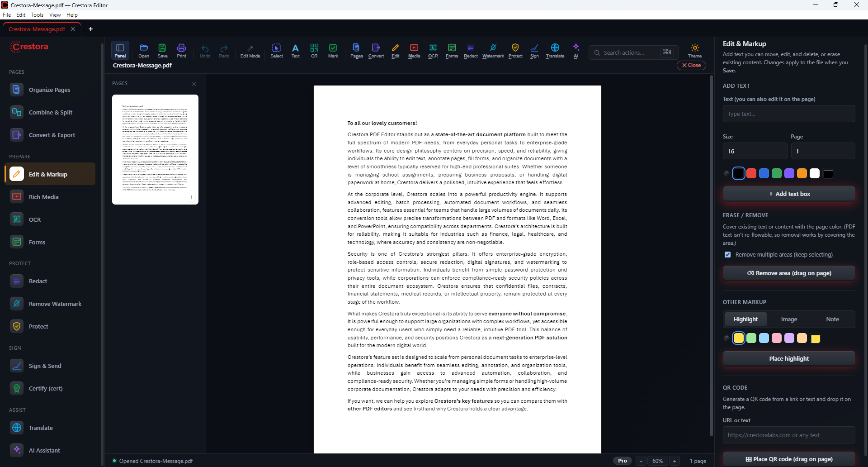This screenshot has height=467, width=868.
Task: Click the Save icon in toolbar
Action: [162, 50]
